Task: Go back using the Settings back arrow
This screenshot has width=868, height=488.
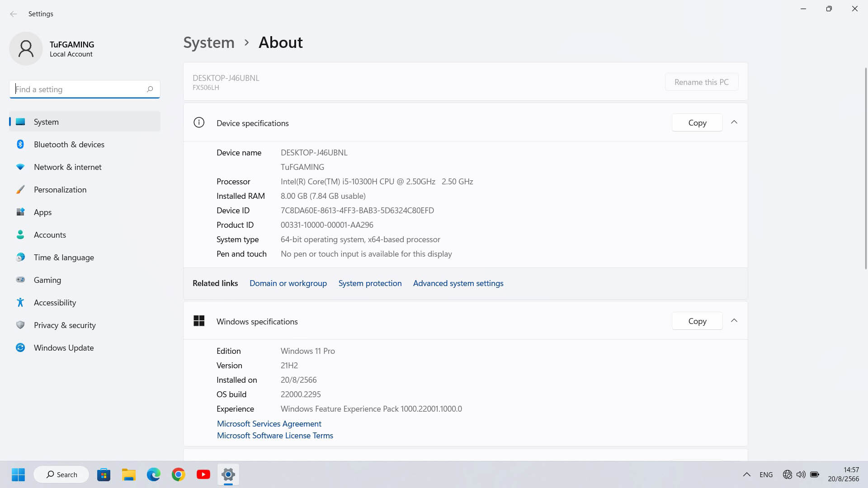Action: (14, 14)
